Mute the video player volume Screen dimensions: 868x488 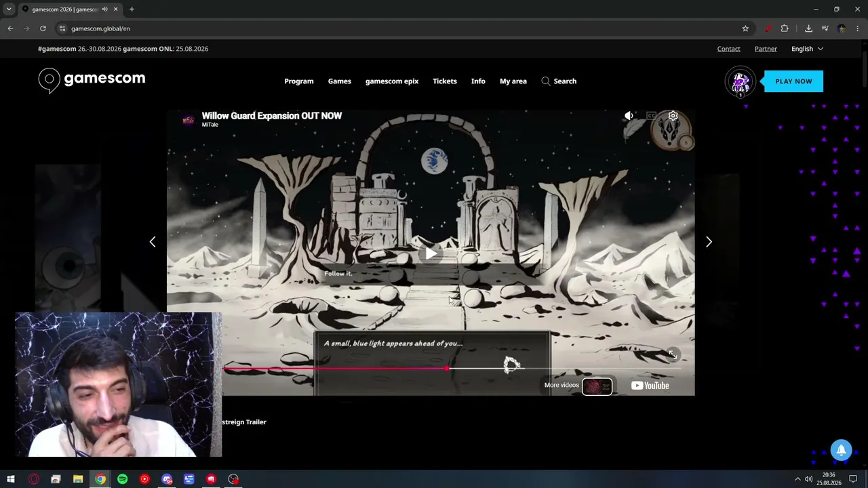[629, 116]
